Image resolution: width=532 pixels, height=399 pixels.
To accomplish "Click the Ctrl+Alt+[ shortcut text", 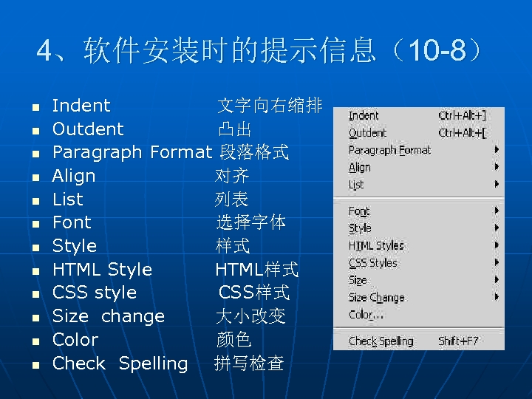I will tap(462, 133).
